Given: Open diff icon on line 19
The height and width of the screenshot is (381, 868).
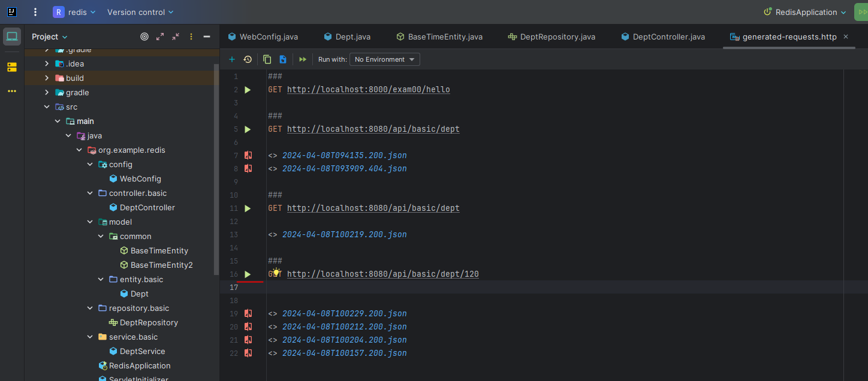Looking at the screenshot, I should (x=248, y=313).
